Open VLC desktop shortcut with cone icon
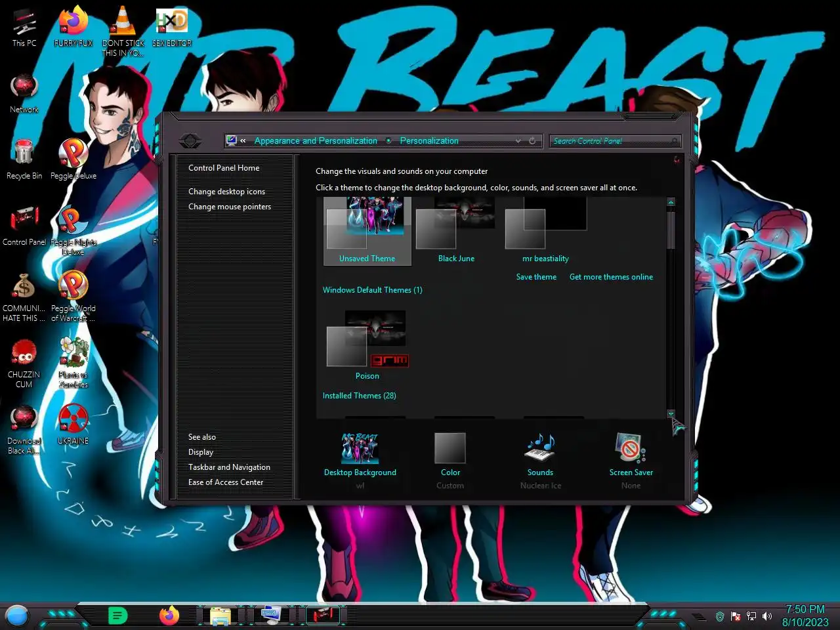This screenshot has width=840, height=630. point(123,31)
